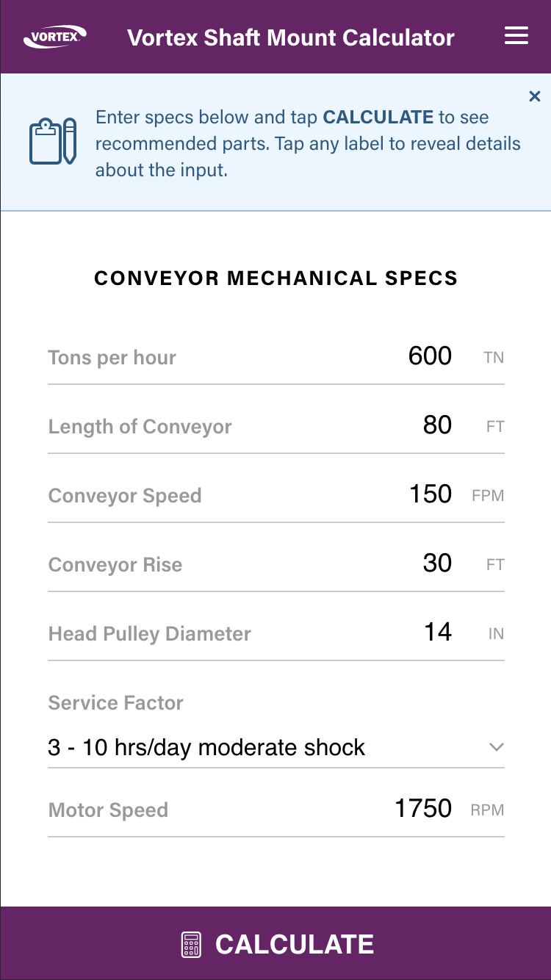
Task: Click the clipboard and pencil icon
Action: [53, 141]
